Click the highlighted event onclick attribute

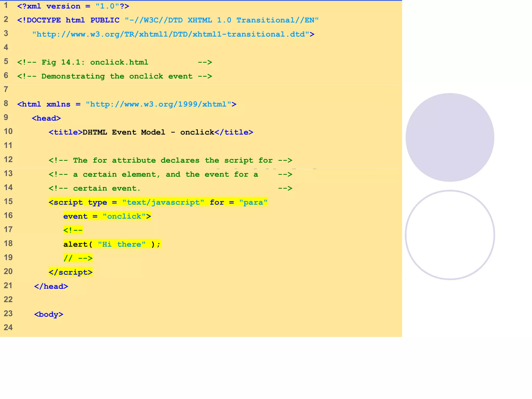click(x=107, y=216)
